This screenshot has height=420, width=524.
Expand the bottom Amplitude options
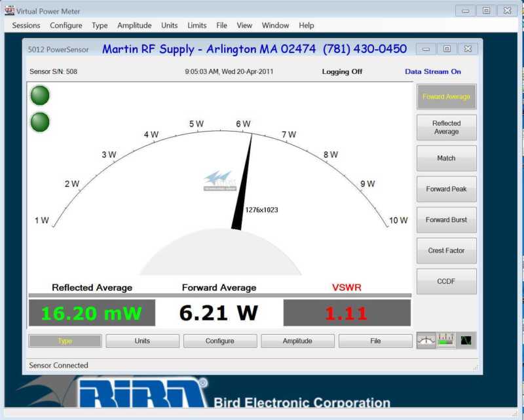point(297,341)
